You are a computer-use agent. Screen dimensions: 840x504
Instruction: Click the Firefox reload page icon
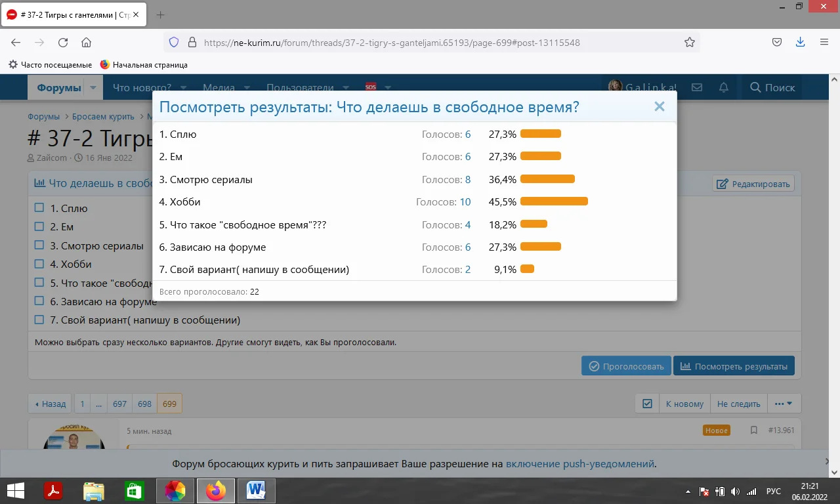(63, 43)
